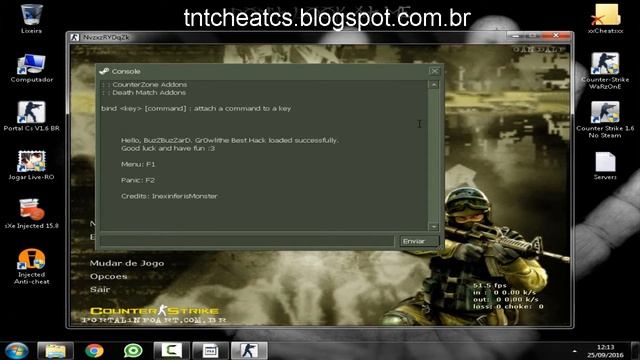Click the Show Desktop taskbar strip
Image resolution: width=640 pixels, height=360 pixels.
[636, 351]
